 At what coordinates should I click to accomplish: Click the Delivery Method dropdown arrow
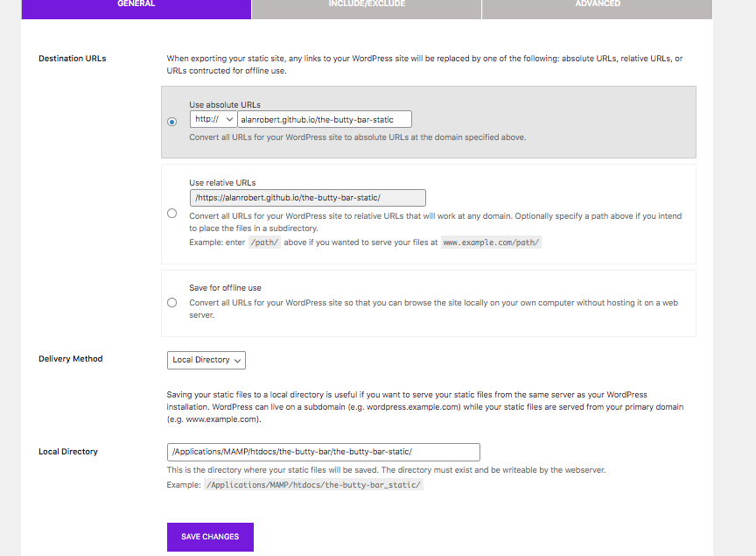[x=237, y=360]
